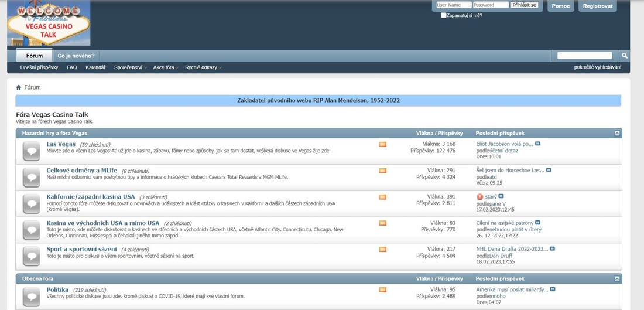
Task: Open the Šel jsem do Horseshoe Las... thread
Action: click(x=511, y=171)
